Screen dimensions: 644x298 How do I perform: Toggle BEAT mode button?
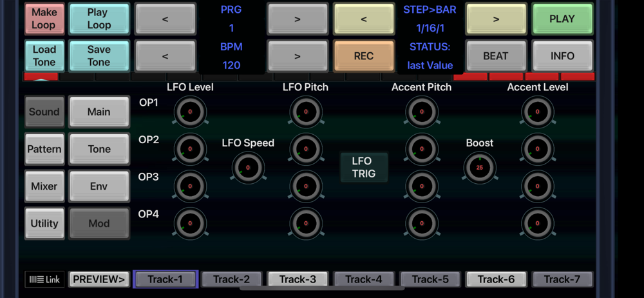pyautogui.click(x=496, y=56)
